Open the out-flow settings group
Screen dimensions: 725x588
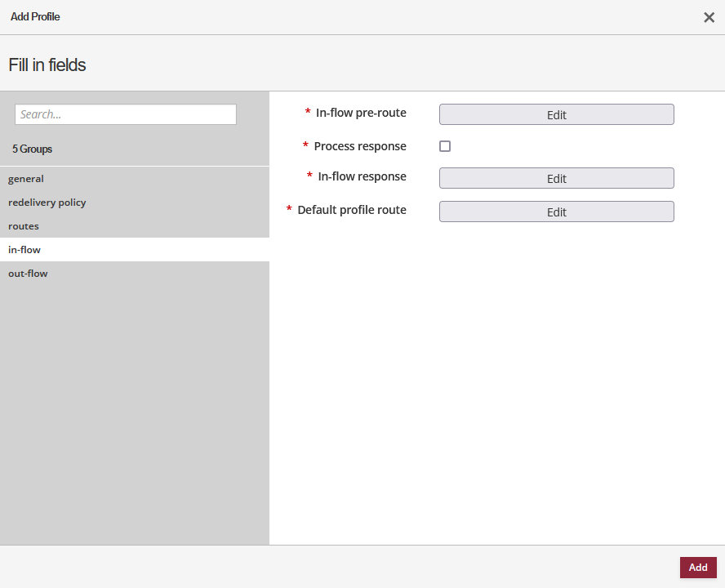(27, 273)
